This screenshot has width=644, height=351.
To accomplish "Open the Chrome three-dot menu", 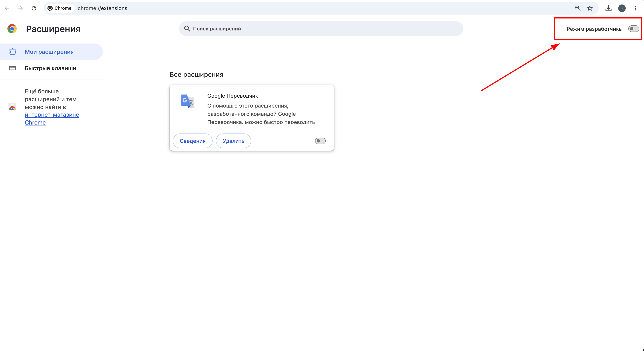I will point(635,8).
